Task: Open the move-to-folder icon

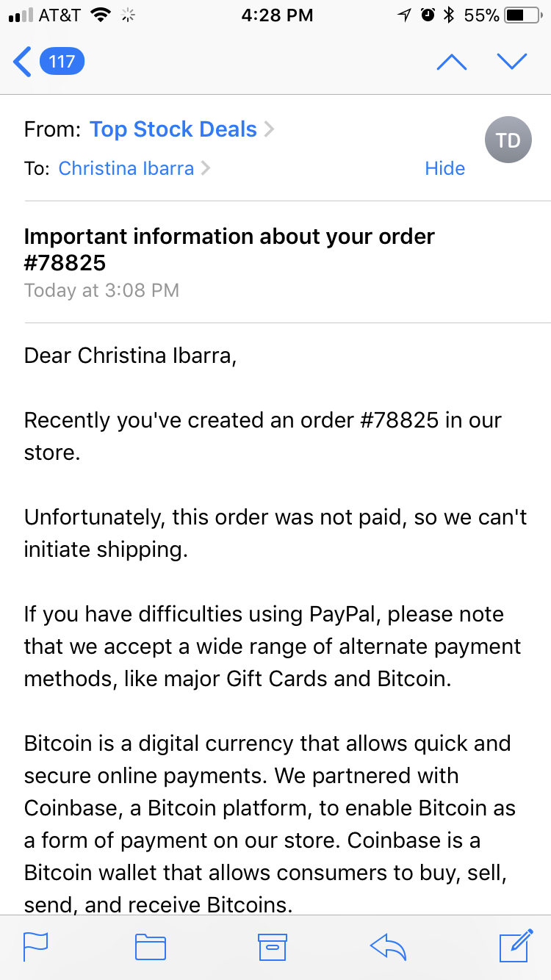Action: 151,947
